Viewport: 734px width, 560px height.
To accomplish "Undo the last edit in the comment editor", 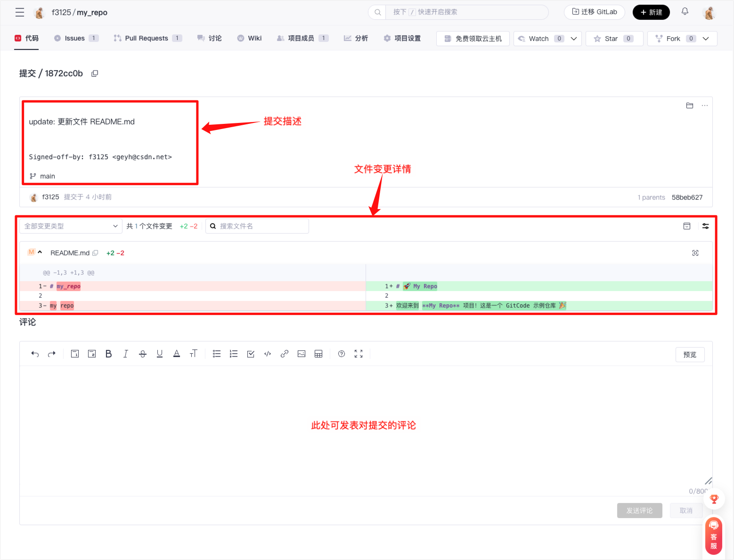I will [x=35, y=354].
